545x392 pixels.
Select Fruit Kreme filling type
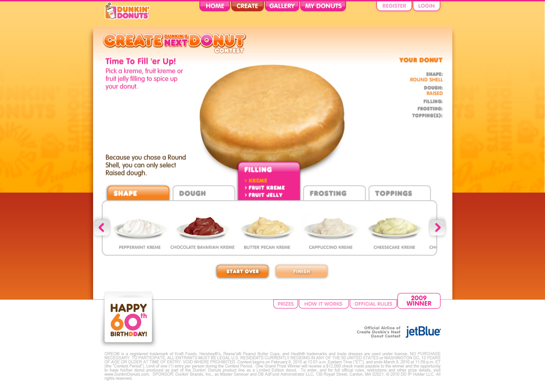tap(265, 188)
